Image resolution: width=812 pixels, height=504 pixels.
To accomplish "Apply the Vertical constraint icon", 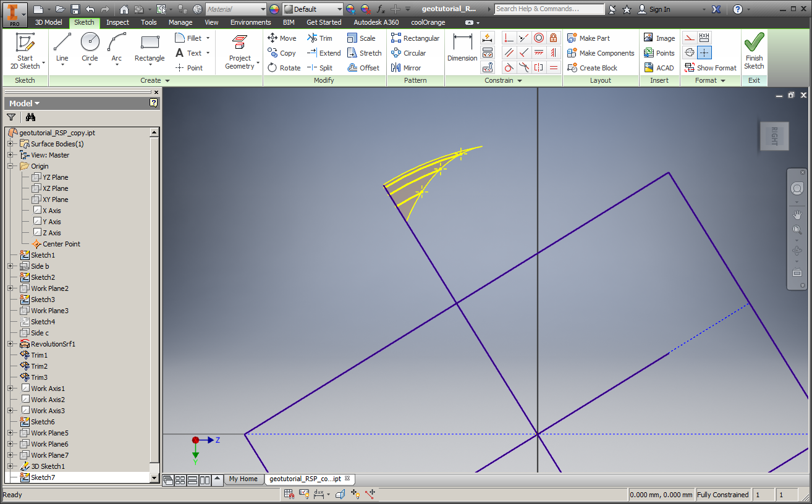I will click(x=554, y=52).
